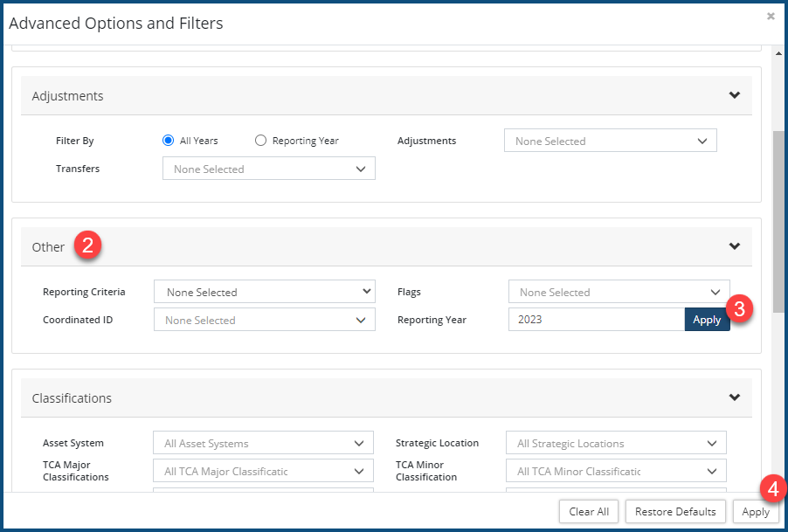Open the Strategic Location dropdown
Screen dimensions: 788x532
(x=616, y=443)
